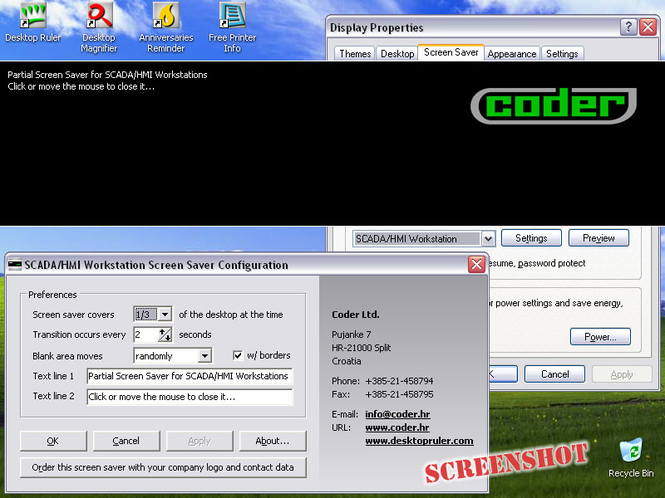Switch to the Themes tab
This screenshot has width=665, height=498.
pos(354,54)
